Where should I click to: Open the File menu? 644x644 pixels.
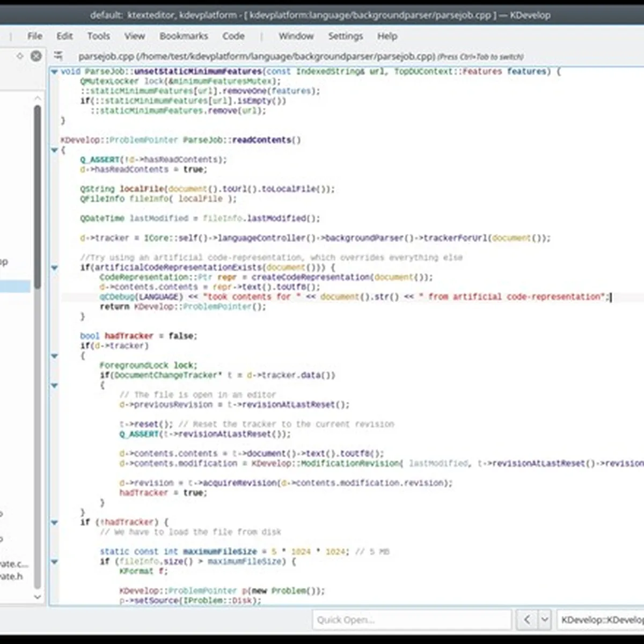point(35,36)
